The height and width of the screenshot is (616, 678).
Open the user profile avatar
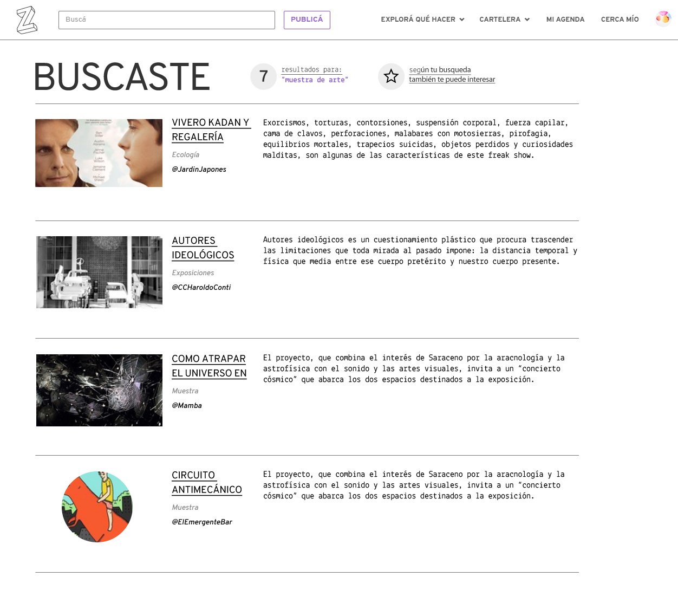tap(663, 19)
